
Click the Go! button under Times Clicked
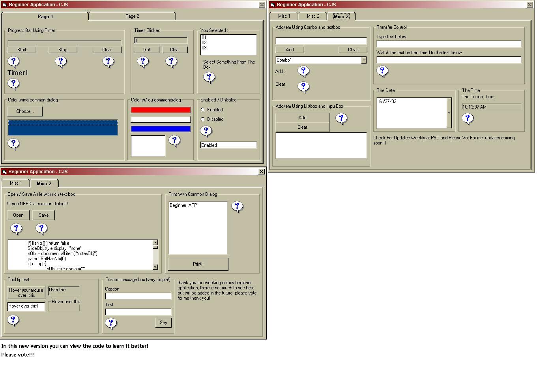[x=146, y=50]
